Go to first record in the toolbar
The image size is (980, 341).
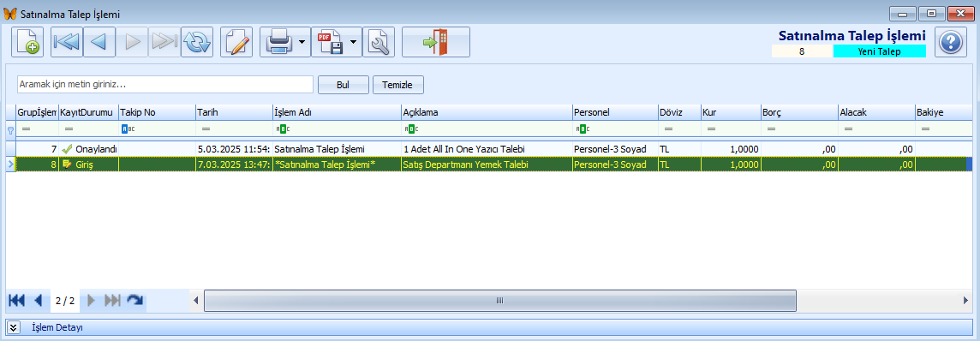(x=66, y=43)
